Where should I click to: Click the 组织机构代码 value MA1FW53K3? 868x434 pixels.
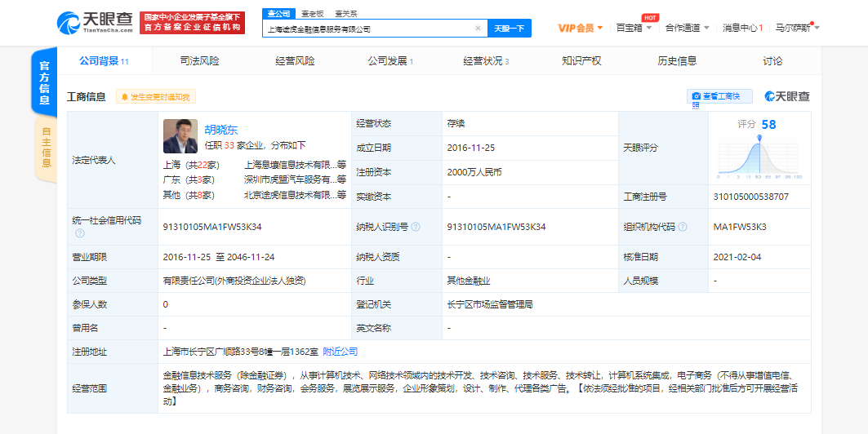click(x=740, y=227)
